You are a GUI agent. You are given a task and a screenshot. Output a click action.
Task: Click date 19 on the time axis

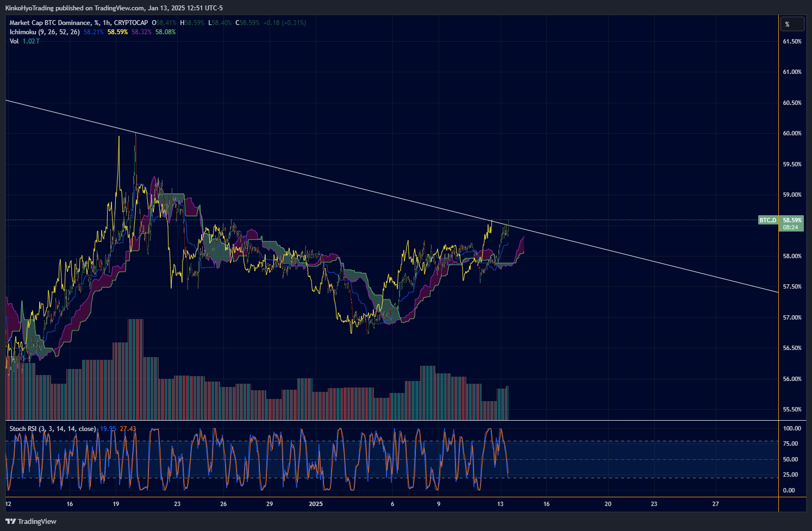click(x=116, y=504)
